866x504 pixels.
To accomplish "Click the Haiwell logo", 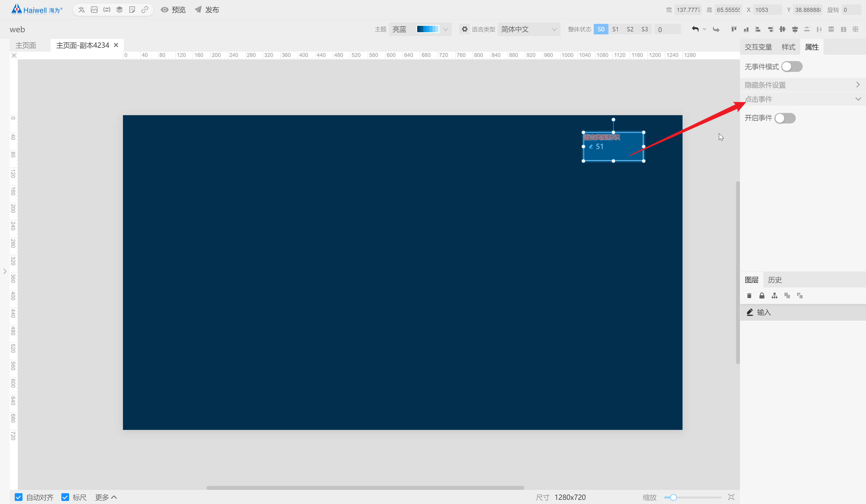I will pyautogui.click(x=37, y=9).
